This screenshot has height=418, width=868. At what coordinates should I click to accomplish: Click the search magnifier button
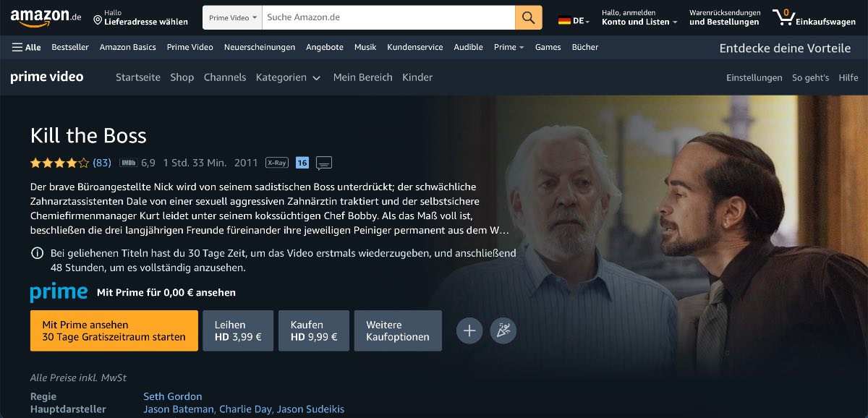pyautogui.click(x=529, y=17)
